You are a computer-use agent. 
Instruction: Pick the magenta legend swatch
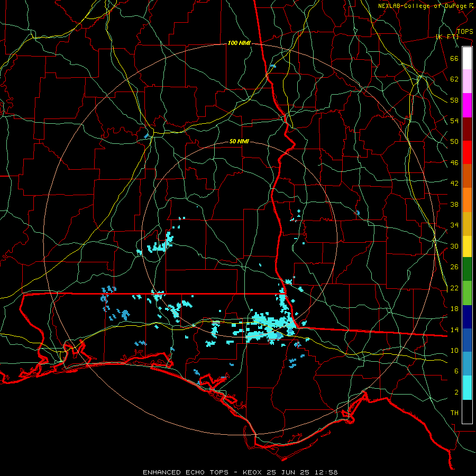coord(467,105)
